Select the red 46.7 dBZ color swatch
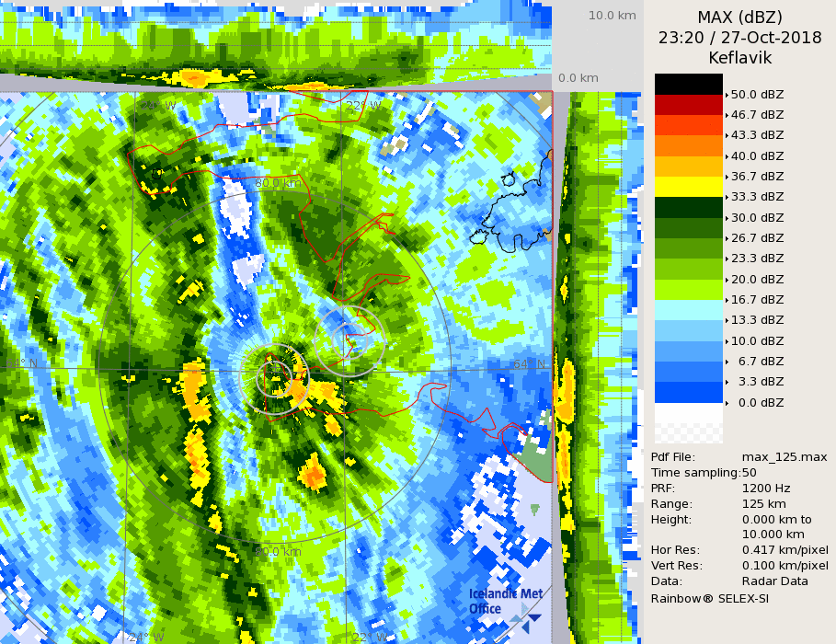This screenshot has height=644, width=836. click(688, 105)
